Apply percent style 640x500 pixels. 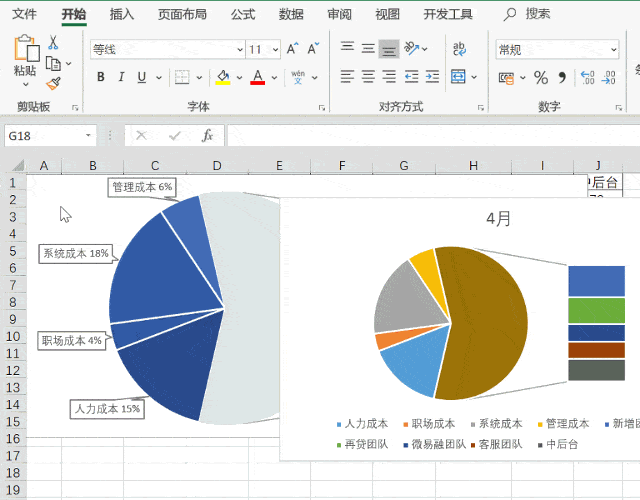pyautogui.click(x=541, y=78)
